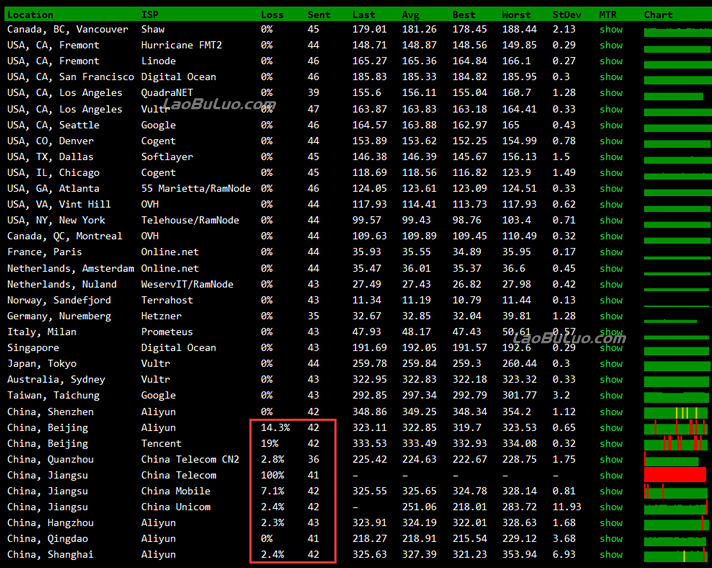
Task: Show MTR for Quanzhou China Telecom CN2
Action: point(611,460)
